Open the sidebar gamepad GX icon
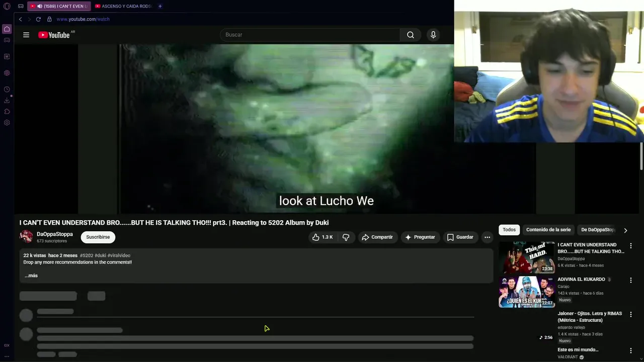The width and height of the screenshot is (644, 362). pyautogui.click(x=7, y=40)
